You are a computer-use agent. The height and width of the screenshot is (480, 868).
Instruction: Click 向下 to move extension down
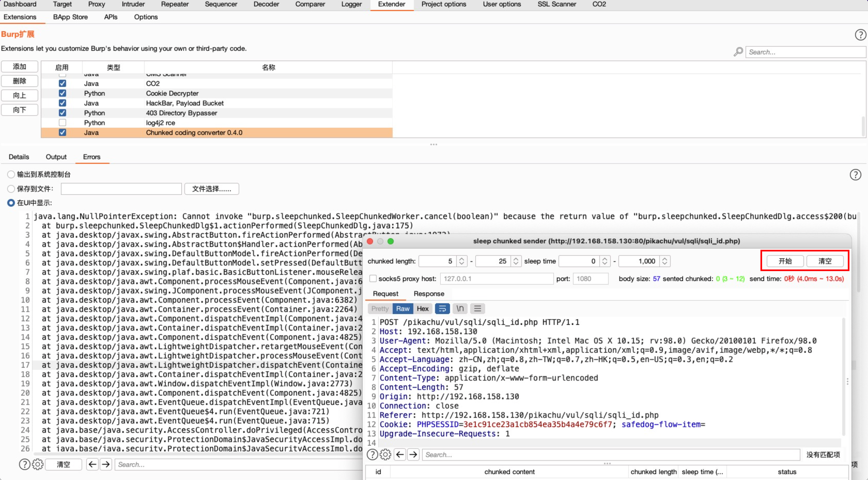click(x=20, y=110)
